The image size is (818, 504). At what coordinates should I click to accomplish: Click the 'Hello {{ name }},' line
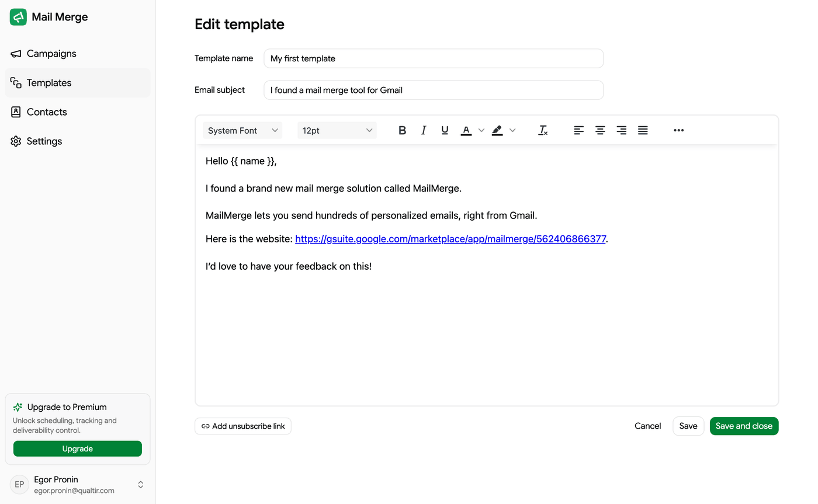click(241, 161)
